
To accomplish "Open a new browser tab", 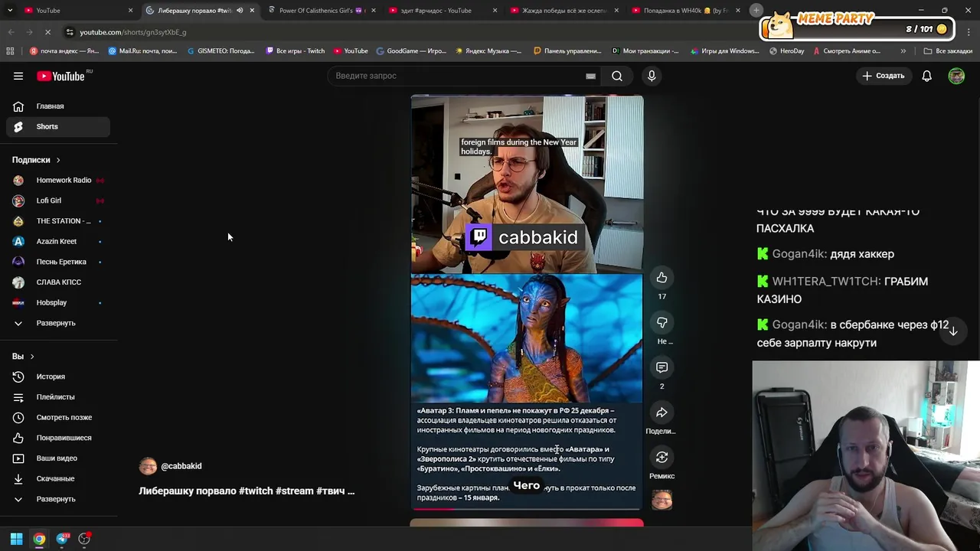I will tap(756, 10).
